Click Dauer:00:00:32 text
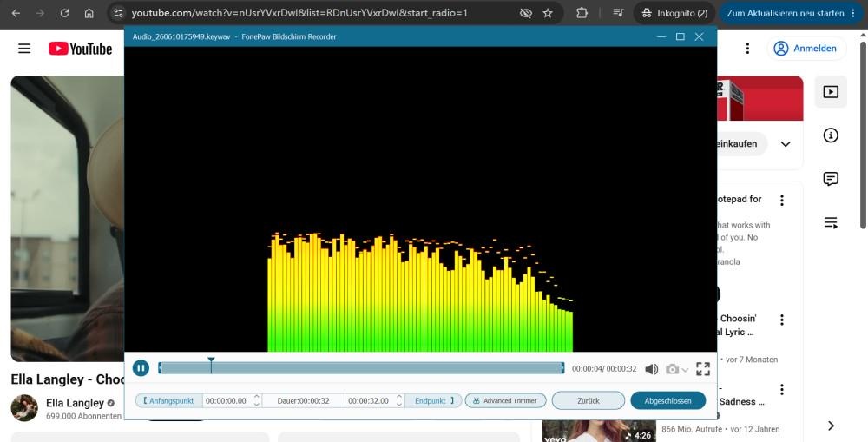868x442 pixels. pos(303,400)
